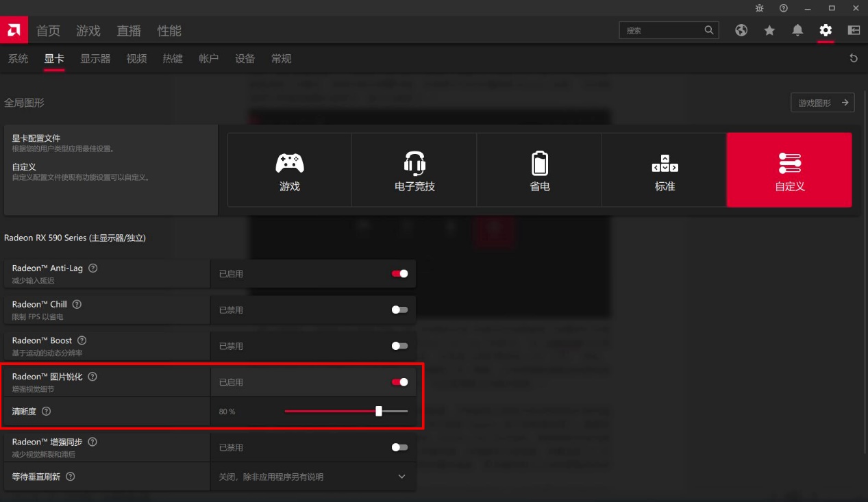Show help for Radeon Boost
This screenshot has width=868, height=502.
82,340
